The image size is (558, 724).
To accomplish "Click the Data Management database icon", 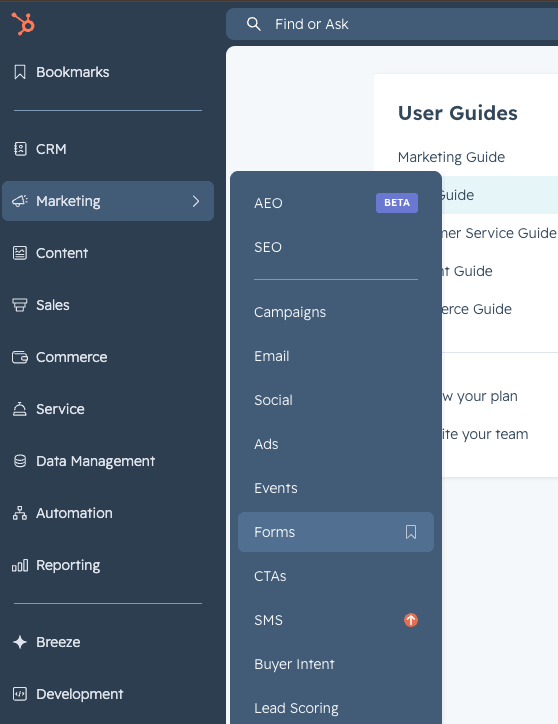I will tap(20, 461).
